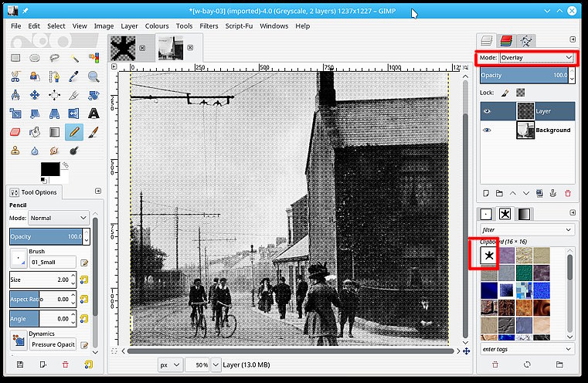The image size is (588, 383).
Task: Choose the Paintbrush tool
Action: pos(93,132)
